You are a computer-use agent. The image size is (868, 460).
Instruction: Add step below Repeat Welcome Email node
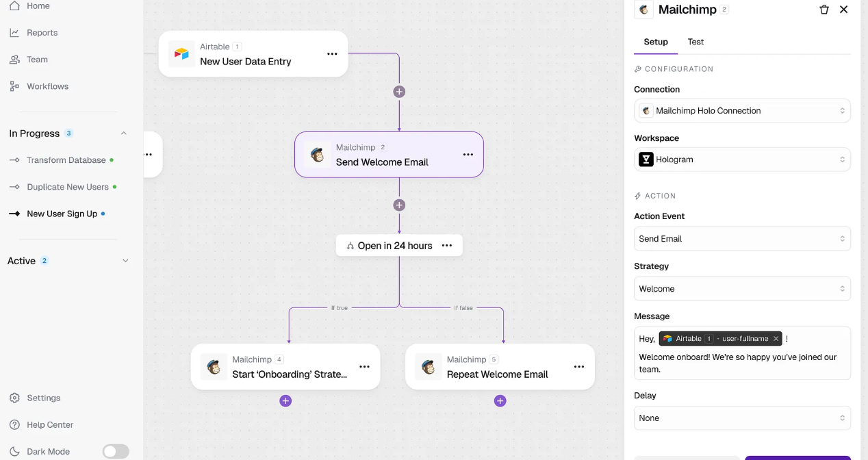tap(500, 401)
